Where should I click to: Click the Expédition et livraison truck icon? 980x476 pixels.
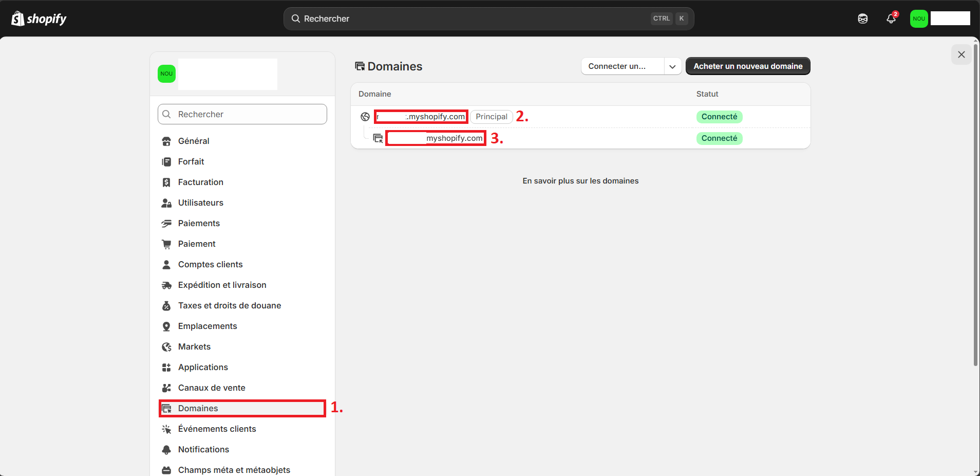[166, 285]
